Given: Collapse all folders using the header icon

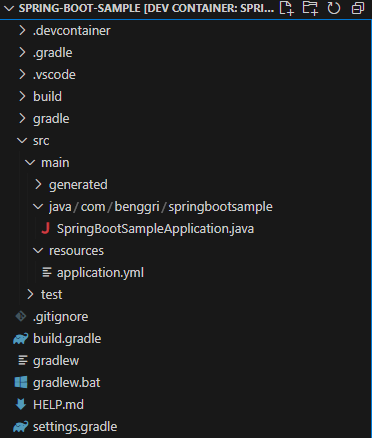Looking at the screenshot, I should point(358,8).
